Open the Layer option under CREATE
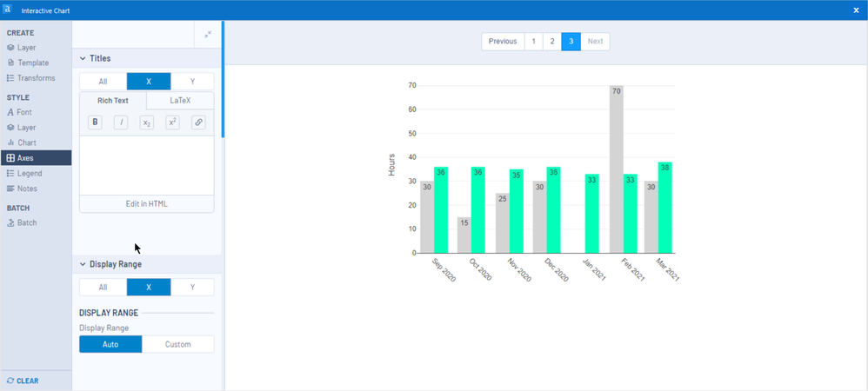 [x=22, y=48]
